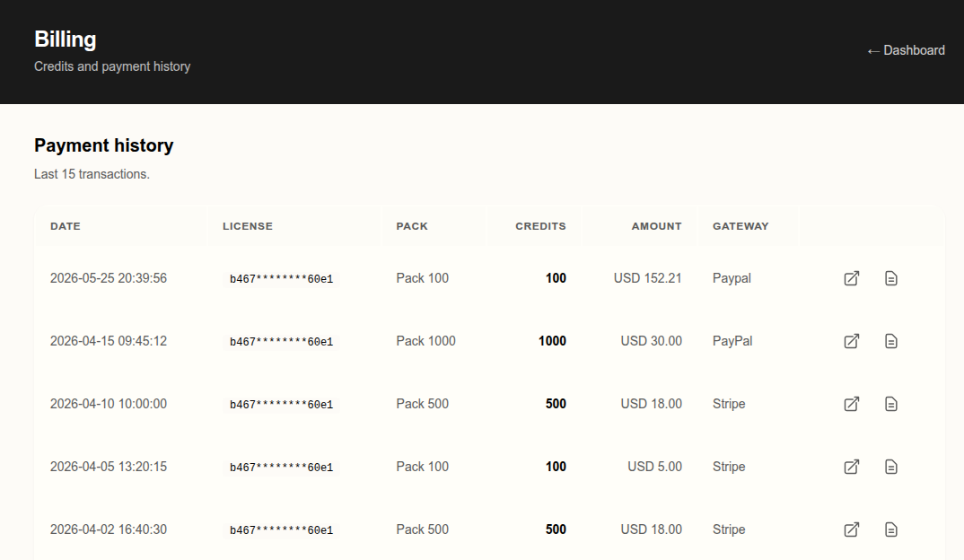Screen dimensions: 964x560
Task: Click Pack 500 in 2026-04-10 row
Action: 423,404
